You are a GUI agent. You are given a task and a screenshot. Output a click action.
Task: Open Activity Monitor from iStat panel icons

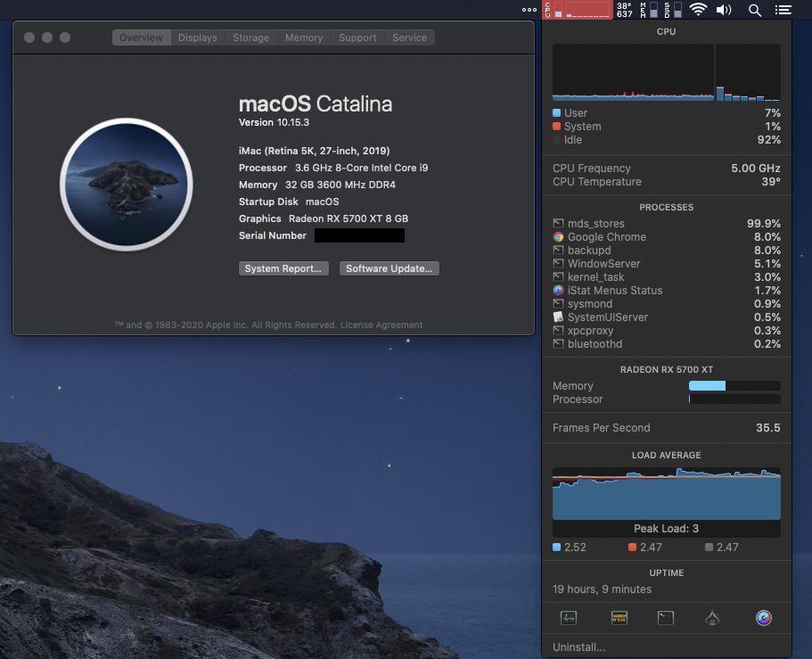568,618
